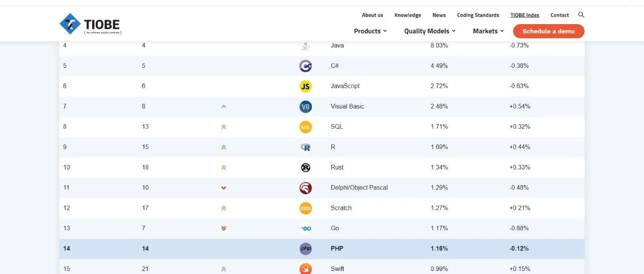Viewport: 644px width, 274px height.
Task: Click C#'s 4.49% rating
Action: (439, 66)
